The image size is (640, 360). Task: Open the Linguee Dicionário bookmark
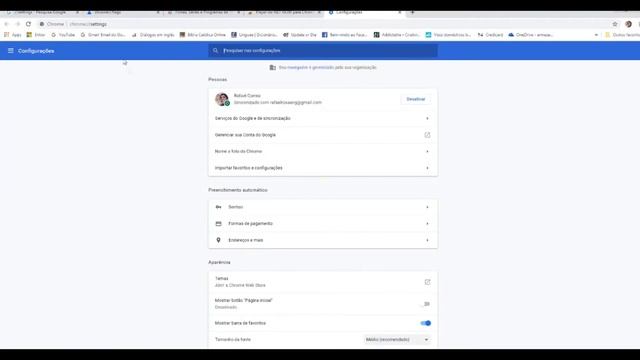tap(254, 35)
